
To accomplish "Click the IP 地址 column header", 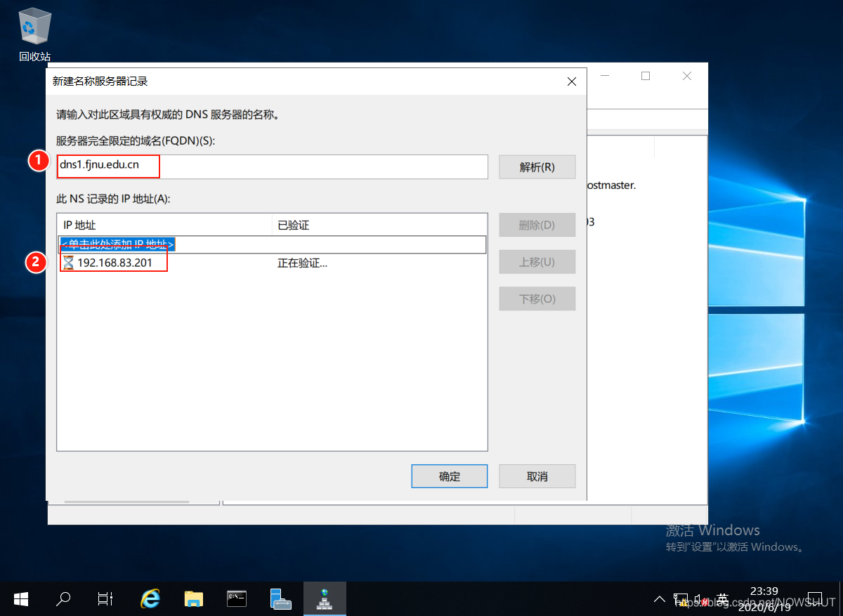I will [x=164, y=225].
